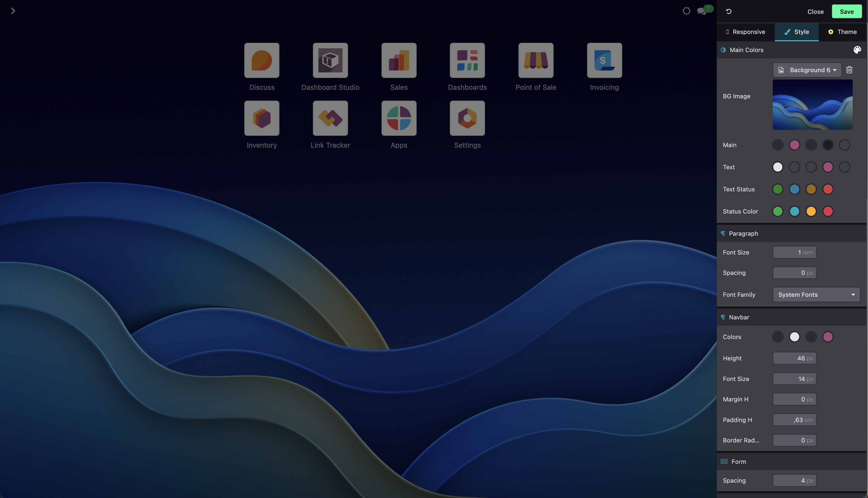This screenshot has height=498, width=868.
Task: Save the theme customizations
Action: point(846,11)
